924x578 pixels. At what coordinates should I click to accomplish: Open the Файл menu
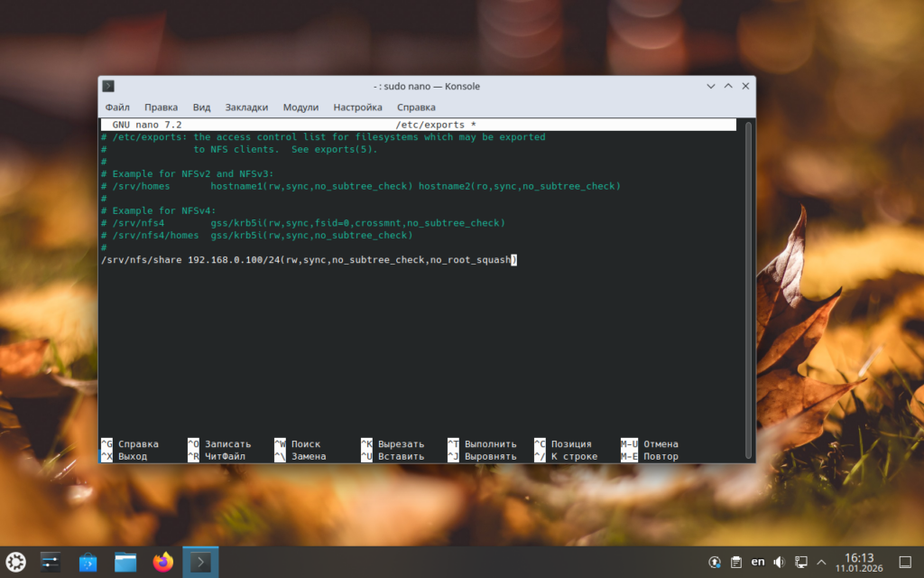pos(117,107)
